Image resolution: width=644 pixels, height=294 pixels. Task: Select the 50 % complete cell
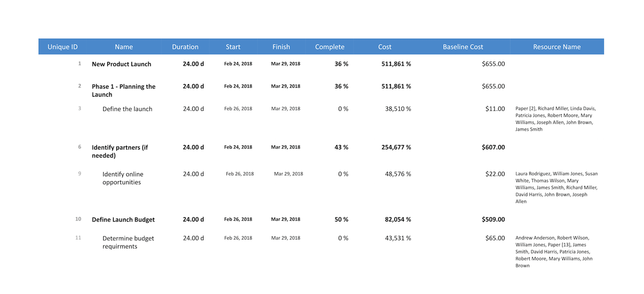coord(342,219)
